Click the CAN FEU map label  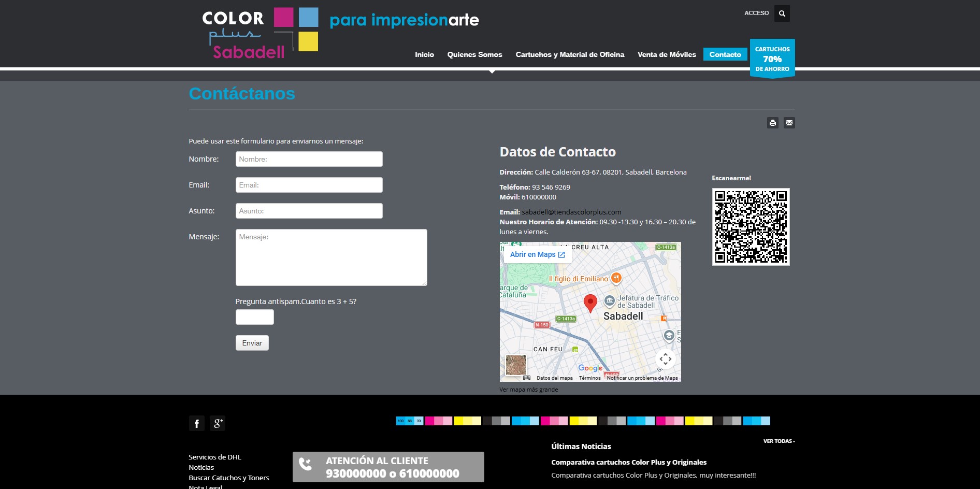[x=548, y=349]
